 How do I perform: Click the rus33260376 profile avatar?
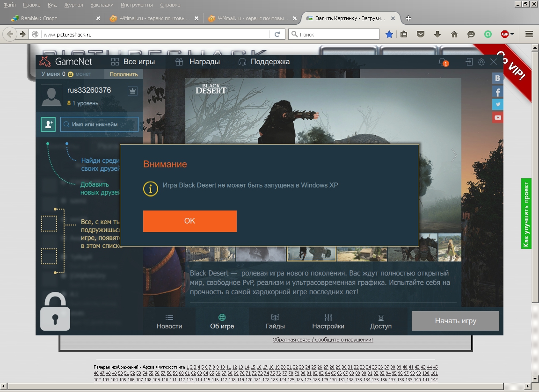tap(51, 95)
